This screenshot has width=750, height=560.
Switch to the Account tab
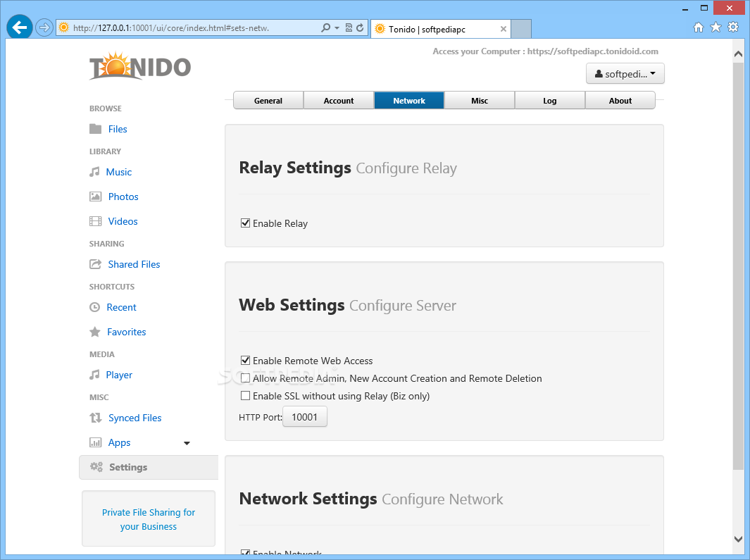(x=339, y=101)
